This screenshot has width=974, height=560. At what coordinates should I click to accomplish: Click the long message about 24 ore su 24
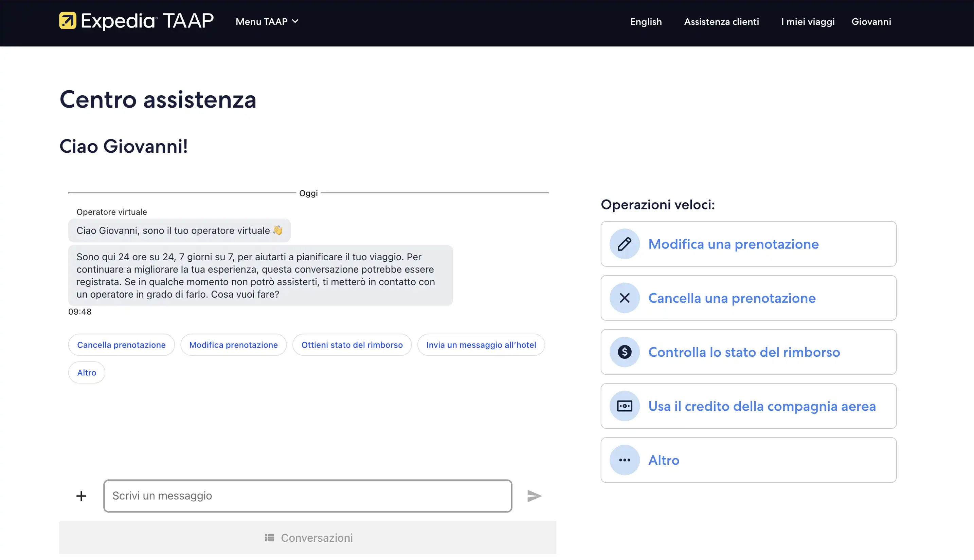point(260,275)
